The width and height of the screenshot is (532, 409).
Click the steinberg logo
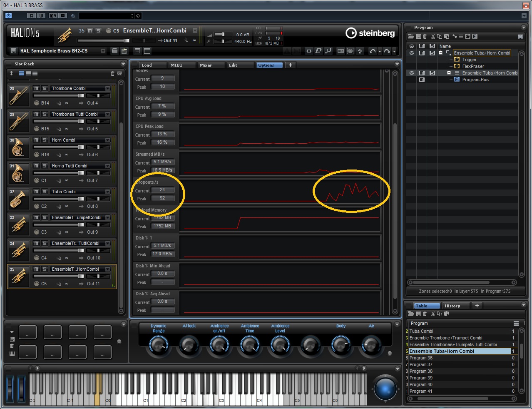click(370, 33)
